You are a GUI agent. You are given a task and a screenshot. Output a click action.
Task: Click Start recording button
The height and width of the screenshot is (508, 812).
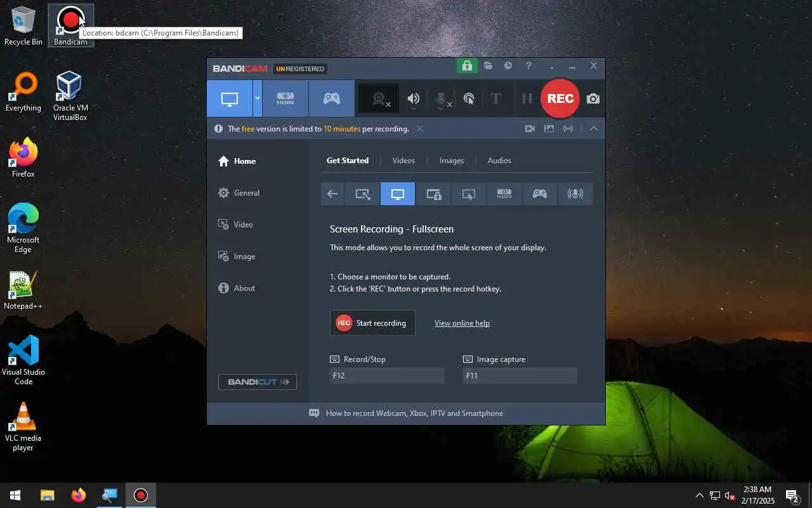pos(372,323)
